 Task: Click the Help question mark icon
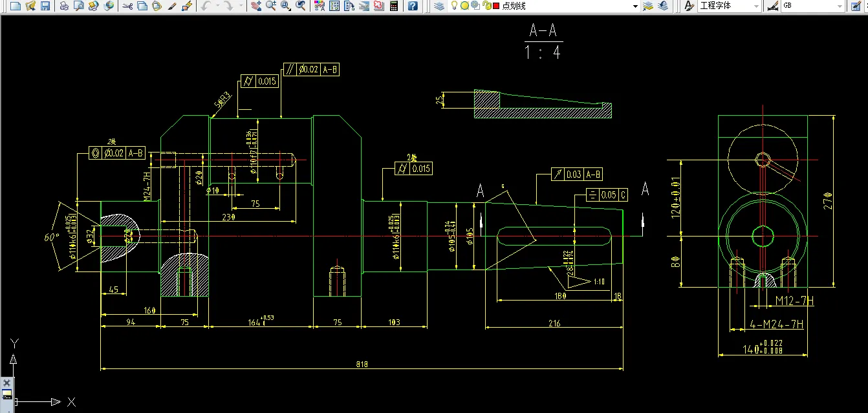click(413, 6)
